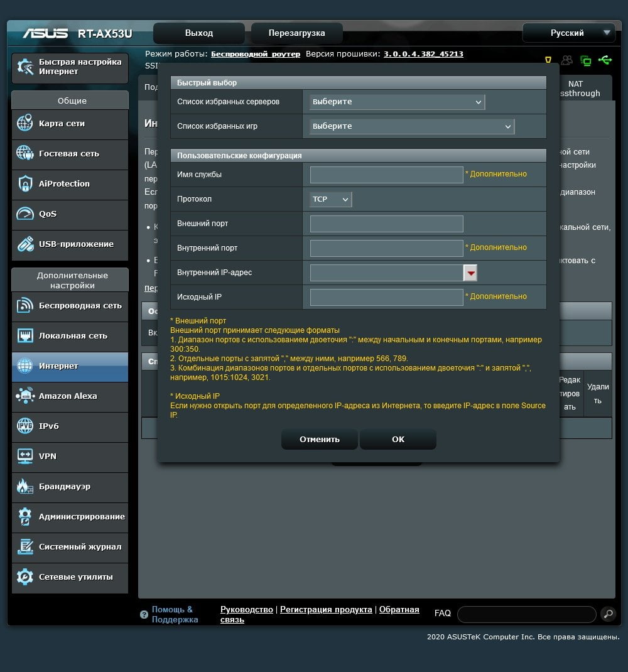Click the help question mark icon
The width and height of the screenshot is (628, 672).
click(x=144, y=614)
